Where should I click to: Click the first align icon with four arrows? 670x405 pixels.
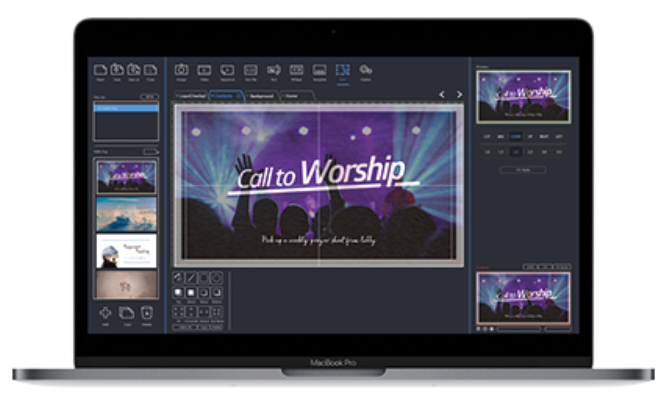point(178,312)
